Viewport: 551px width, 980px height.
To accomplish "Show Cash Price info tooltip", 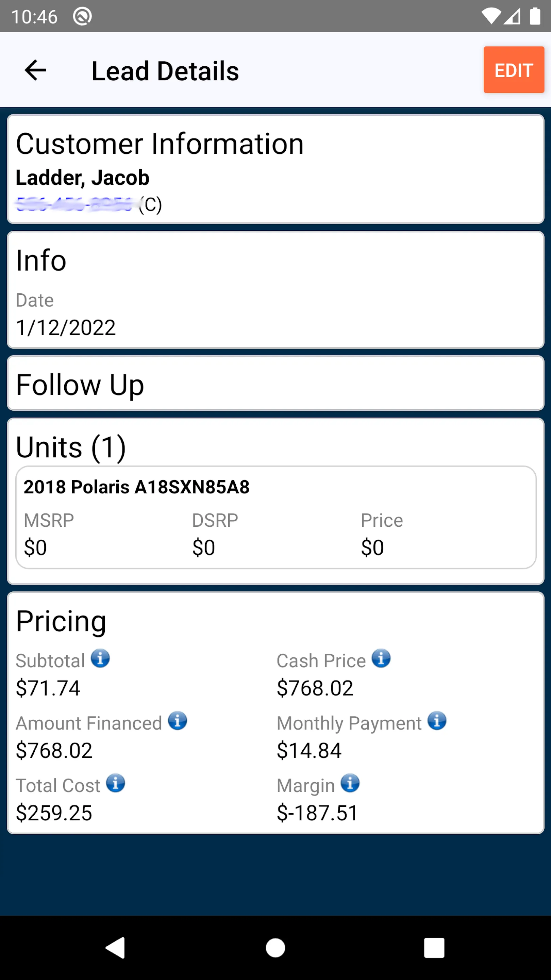I will 381,658.
